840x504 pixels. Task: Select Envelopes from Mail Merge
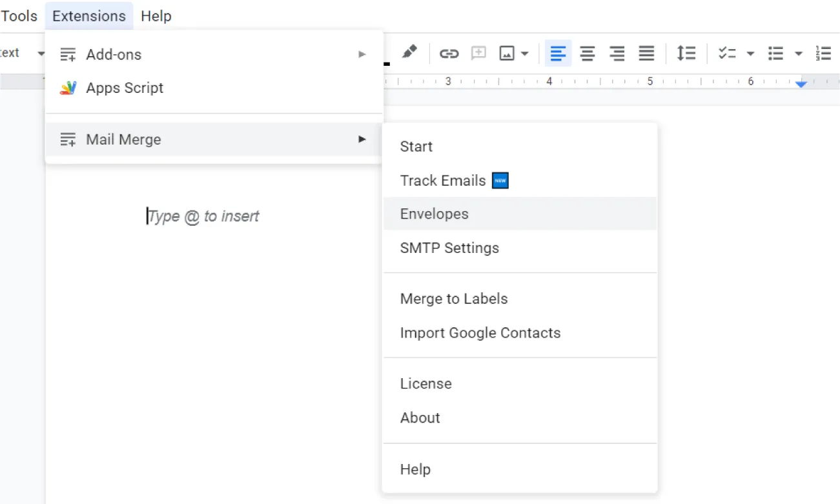(434, 214)
